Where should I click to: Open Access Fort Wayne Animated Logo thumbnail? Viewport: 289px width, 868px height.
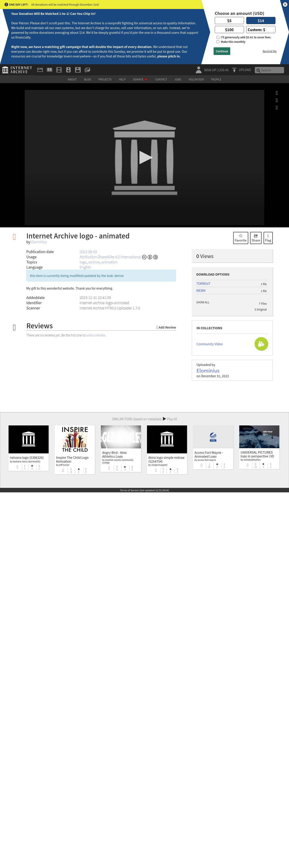tap(213, 437)
